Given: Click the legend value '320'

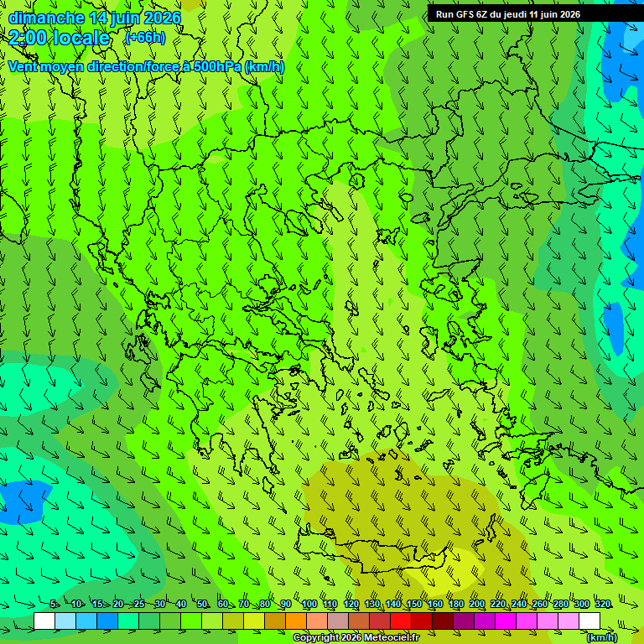Looking at the screenshot, I should [603, 604].
